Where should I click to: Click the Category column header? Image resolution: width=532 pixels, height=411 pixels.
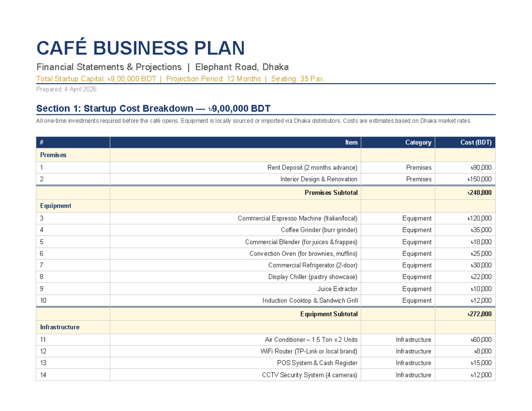pyautogui.click(x=398, y=142)
